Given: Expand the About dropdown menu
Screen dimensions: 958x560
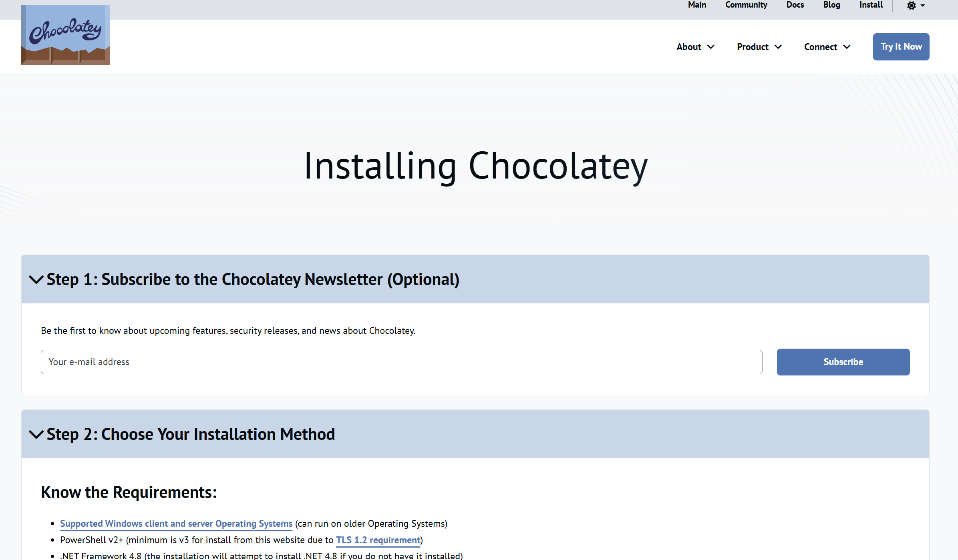Looking at the screenshot, I should (695, 47).
